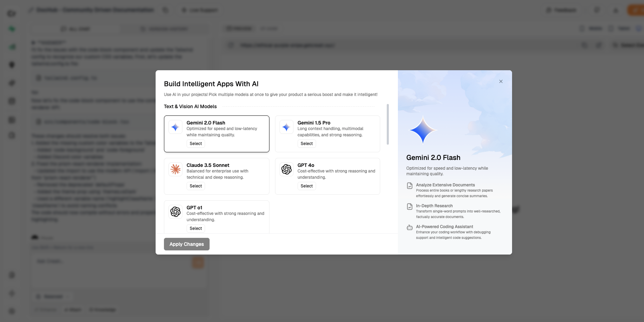Select the Gemini 1.5 Pro model
The image size is (644, 322).
tap(307, 144)
